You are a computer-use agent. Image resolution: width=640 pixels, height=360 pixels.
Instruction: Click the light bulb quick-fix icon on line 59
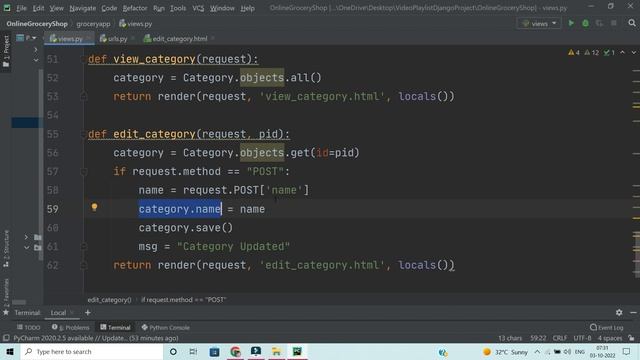(94, 207)
